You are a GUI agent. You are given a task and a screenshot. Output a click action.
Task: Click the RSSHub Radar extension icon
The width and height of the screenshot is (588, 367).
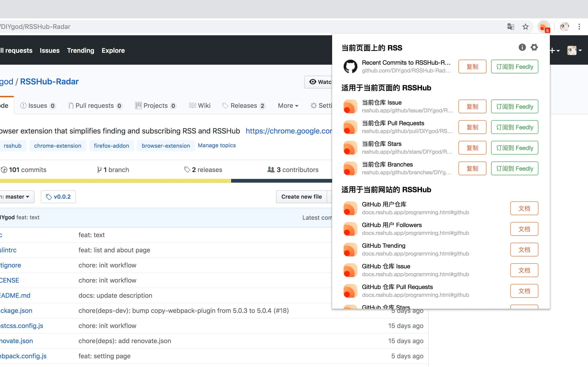click(543, 27)
